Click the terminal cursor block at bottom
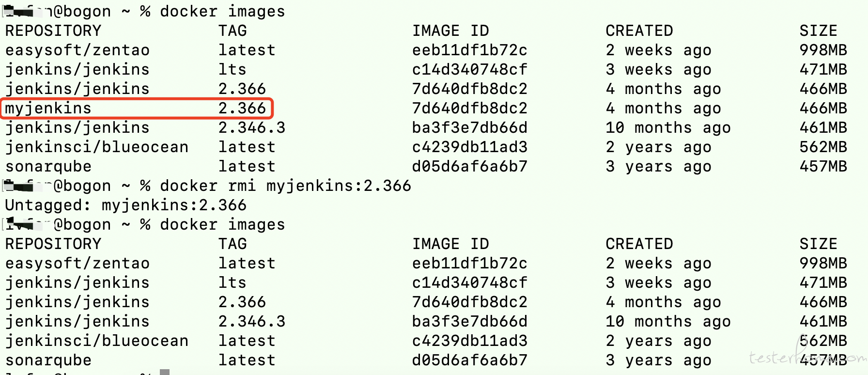This screenshot has width=868, height=375. point(165,372)
